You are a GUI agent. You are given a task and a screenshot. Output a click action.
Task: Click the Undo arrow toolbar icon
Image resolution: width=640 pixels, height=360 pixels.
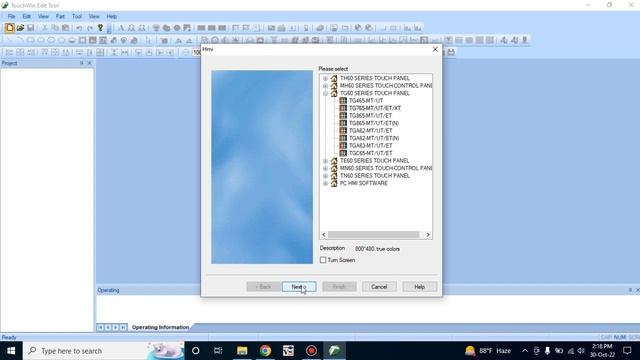click(79, 28)
